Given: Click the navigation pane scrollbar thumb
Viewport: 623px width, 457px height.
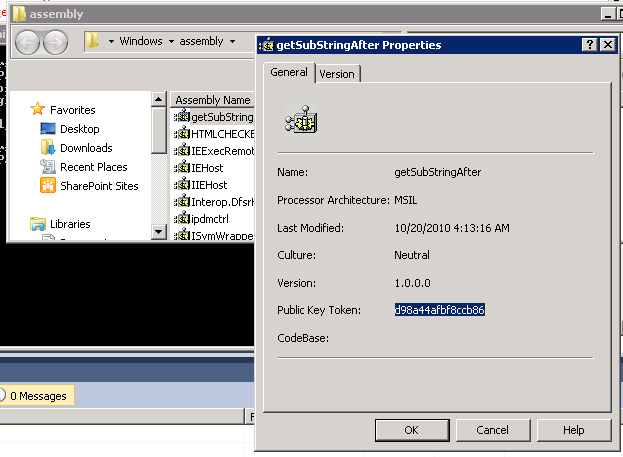Looking at the screenshot, I should pos(159,130).
